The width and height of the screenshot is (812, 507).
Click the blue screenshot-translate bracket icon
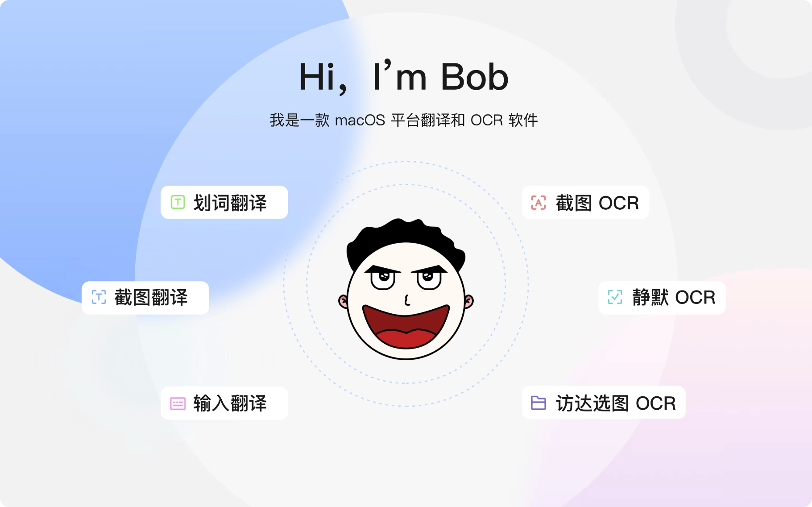click(99, 297)
